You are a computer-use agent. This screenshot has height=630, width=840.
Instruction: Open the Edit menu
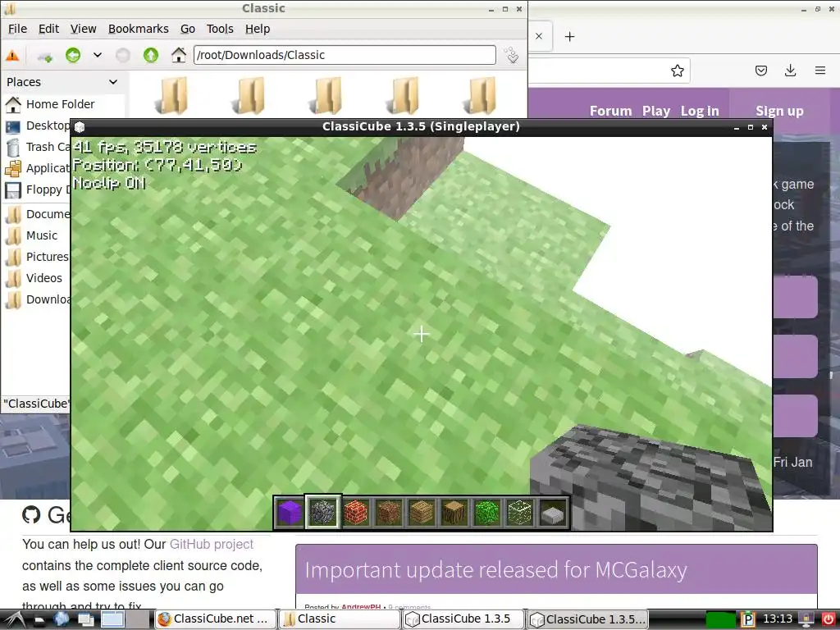click(48, 29)
